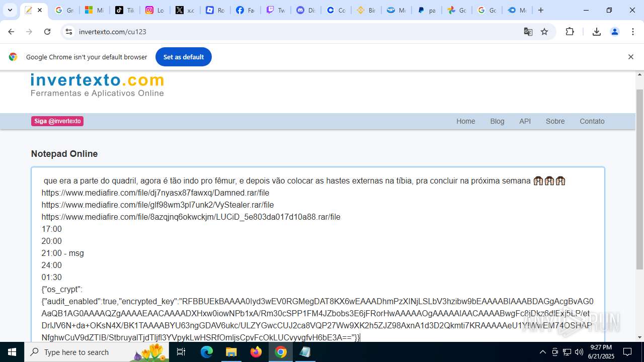This screenshot has width=644, height=362.
Task: Open the Chrome profile avatar
Action: point(615,32)
